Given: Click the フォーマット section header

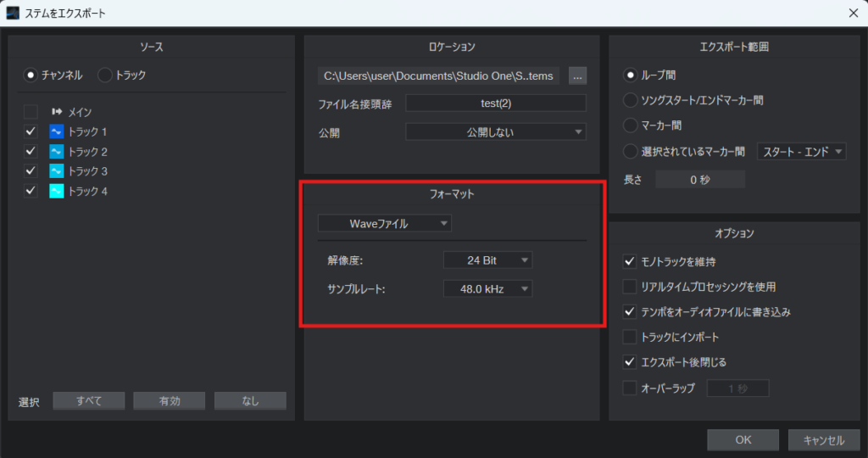Looking at the screenshot, I should [x=452, y=194].
